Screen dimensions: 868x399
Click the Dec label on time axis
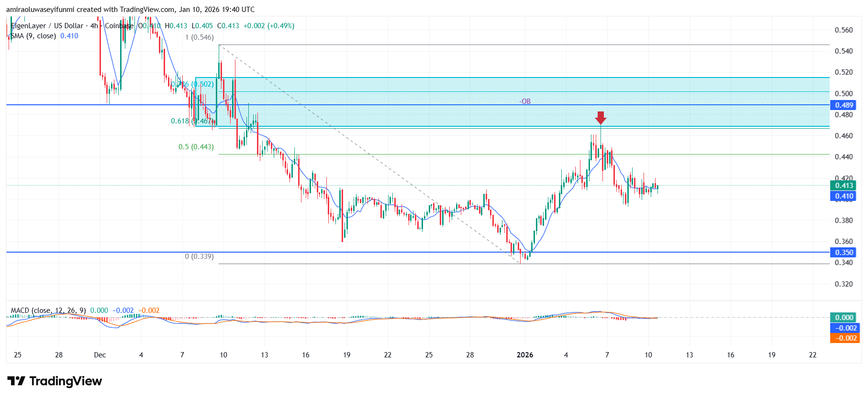(x=100, y=355)
